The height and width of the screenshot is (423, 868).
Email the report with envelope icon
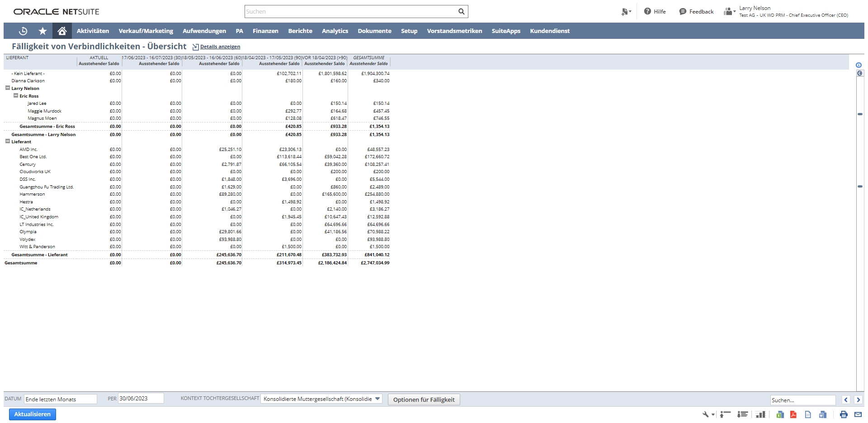tap(858, 414)
